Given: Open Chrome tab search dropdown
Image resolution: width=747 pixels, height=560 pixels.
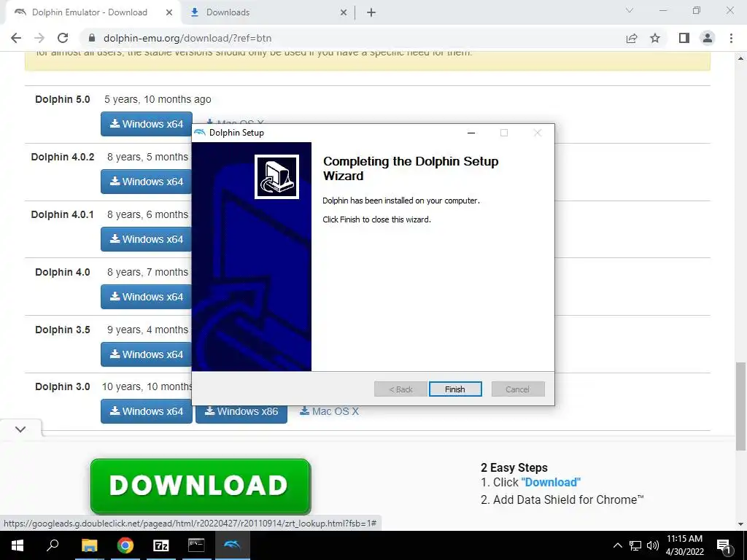Looking at the screenshot, I should click(x=630, y=10).
